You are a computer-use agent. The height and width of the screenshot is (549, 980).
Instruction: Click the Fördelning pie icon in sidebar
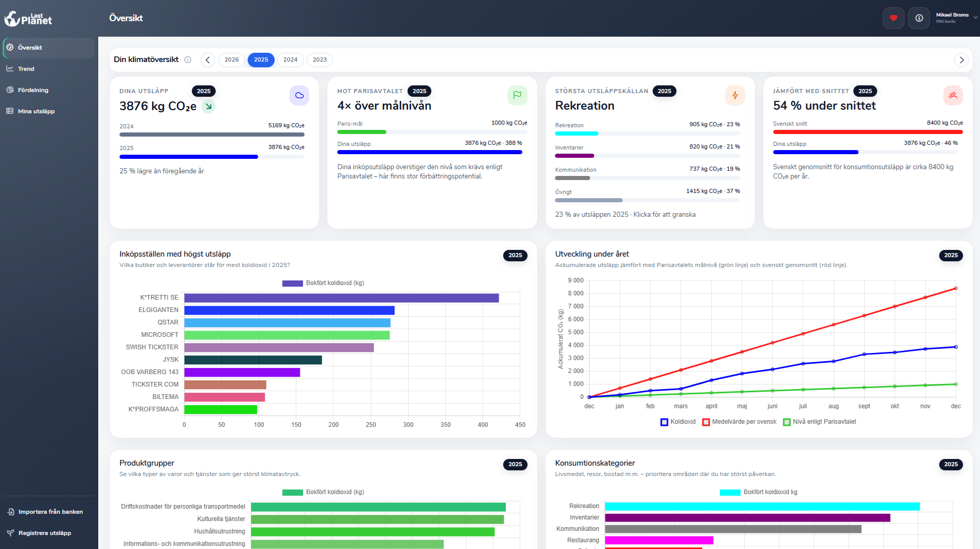pyautogui.click(x=10, y=90)
